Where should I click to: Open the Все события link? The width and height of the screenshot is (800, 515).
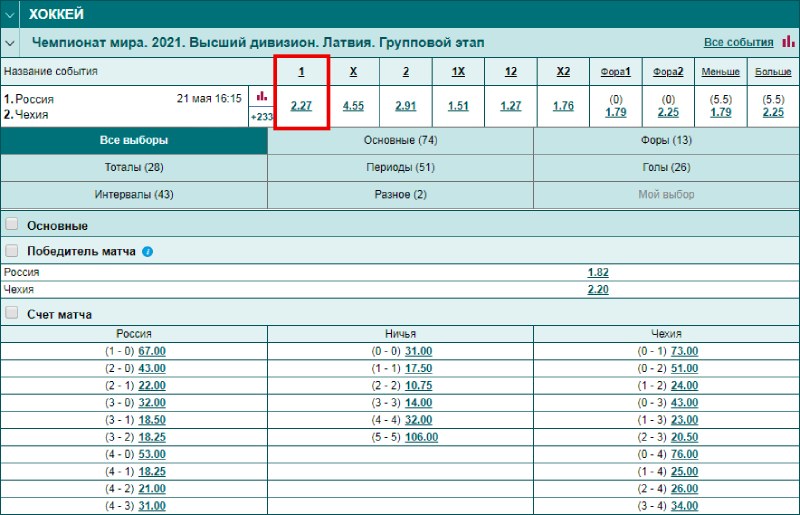coord(738,42)
